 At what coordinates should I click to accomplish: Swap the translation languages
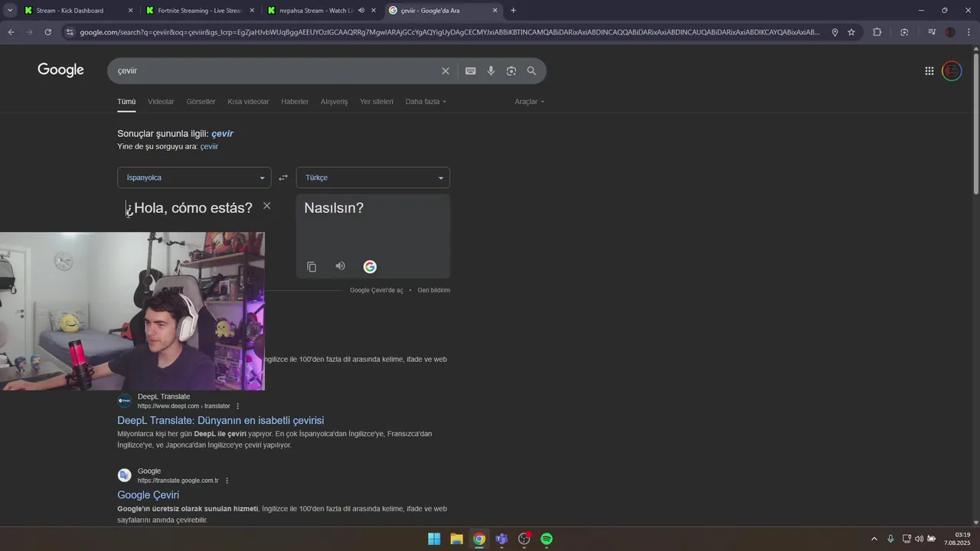click(283, 178)
